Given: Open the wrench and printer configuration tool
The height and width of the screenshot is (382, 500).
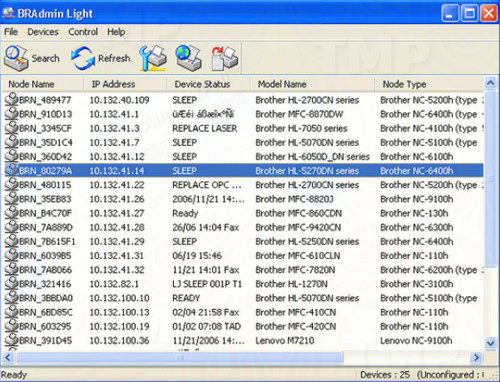Looking at the screenshot, I should click(153, 58).
